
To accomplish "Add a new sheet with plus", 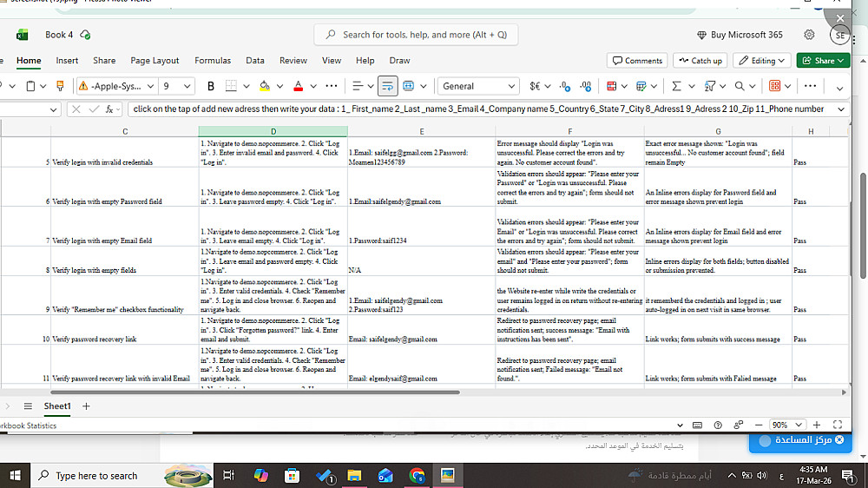I will click(x=86, y=406).
